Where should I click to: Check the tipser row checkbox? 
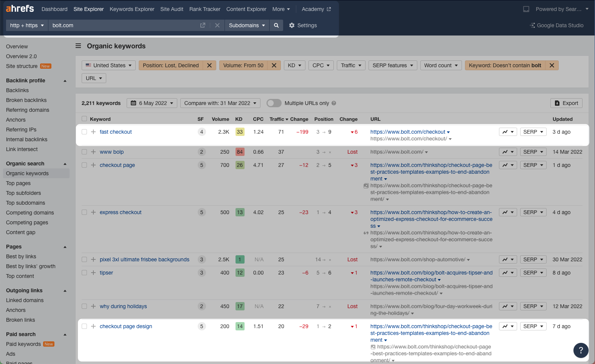84,273
